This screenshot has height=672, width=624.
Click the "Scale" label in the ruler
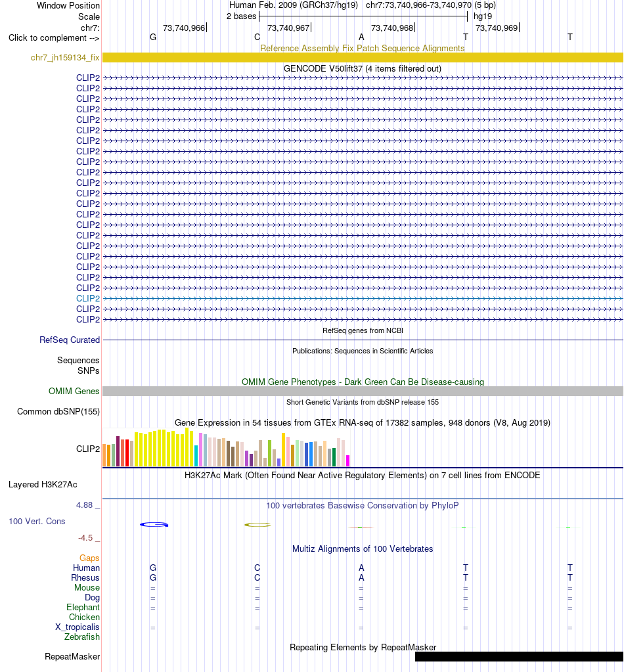(x=89, y=16)
